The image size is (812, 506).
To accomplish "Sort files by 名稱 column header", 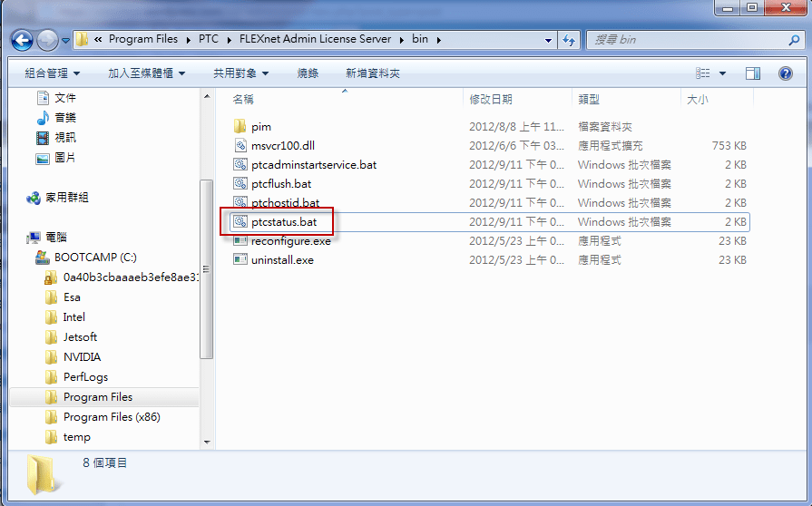I will pyautogui.click(x=243, y=99).
